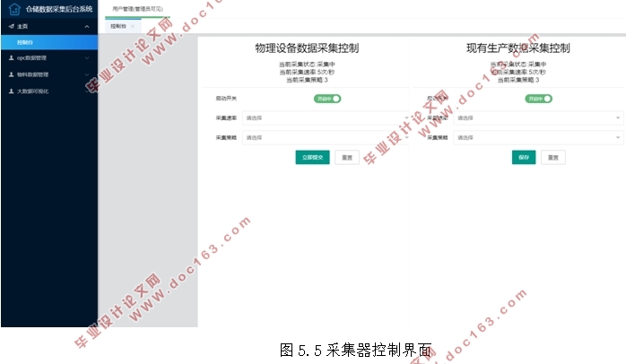Open 用户管理(管理员可见) top menu
This screenshot has height=364, width=626.
pos(137,9)
